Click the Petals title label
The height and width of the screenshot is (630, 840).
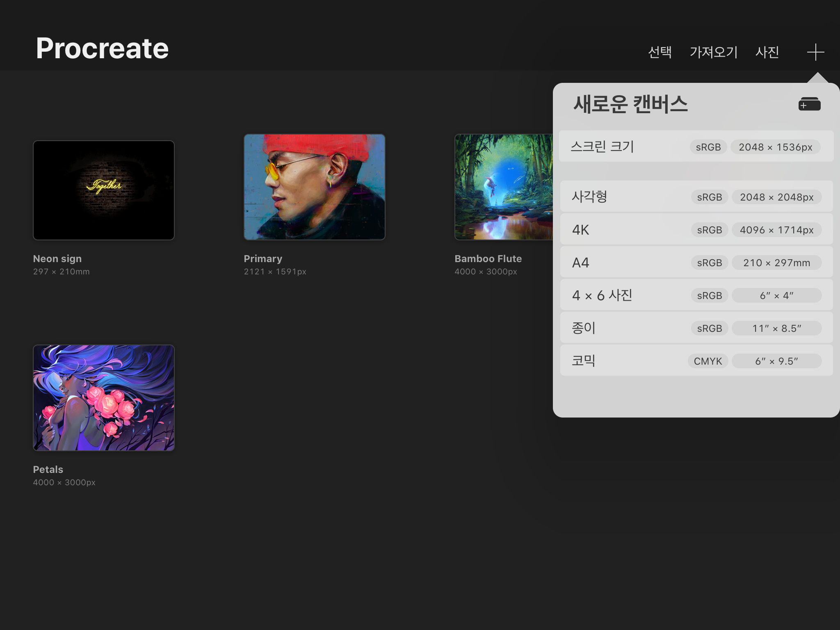[48, 470]
